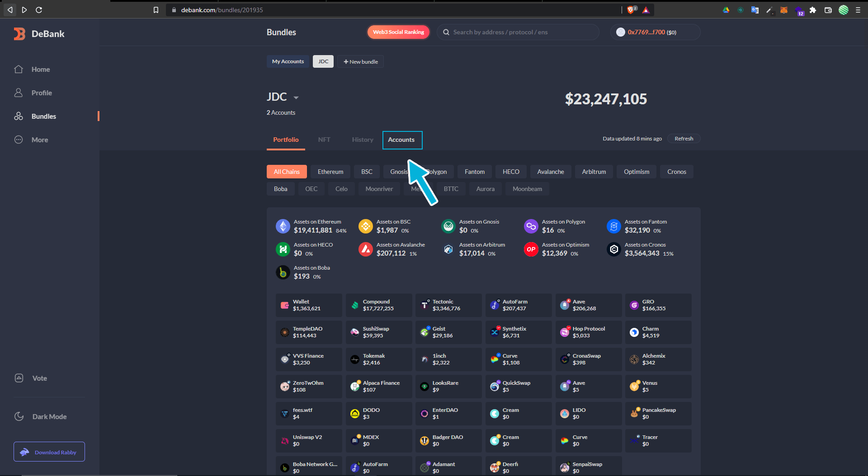Switch to the History tab
The image size is (868, 476).
click(363, 140)
